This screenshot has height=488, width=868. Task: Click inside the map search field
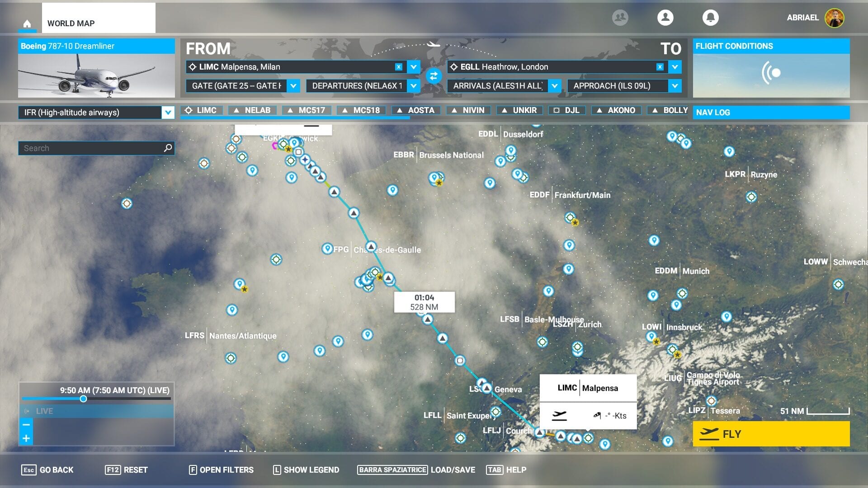point(81,148)
